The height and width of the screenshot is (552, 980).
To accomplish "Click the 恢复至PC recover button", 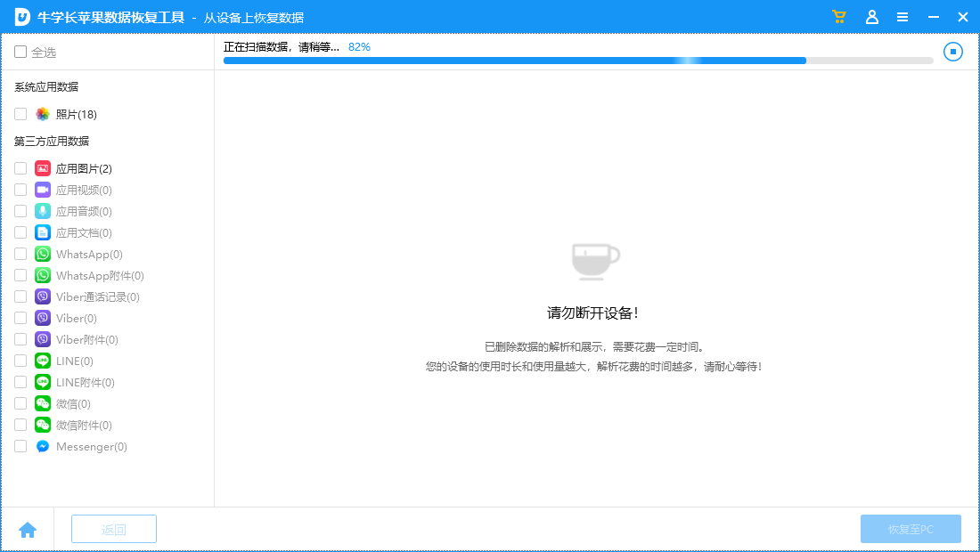I will click(x=911, y=529).
